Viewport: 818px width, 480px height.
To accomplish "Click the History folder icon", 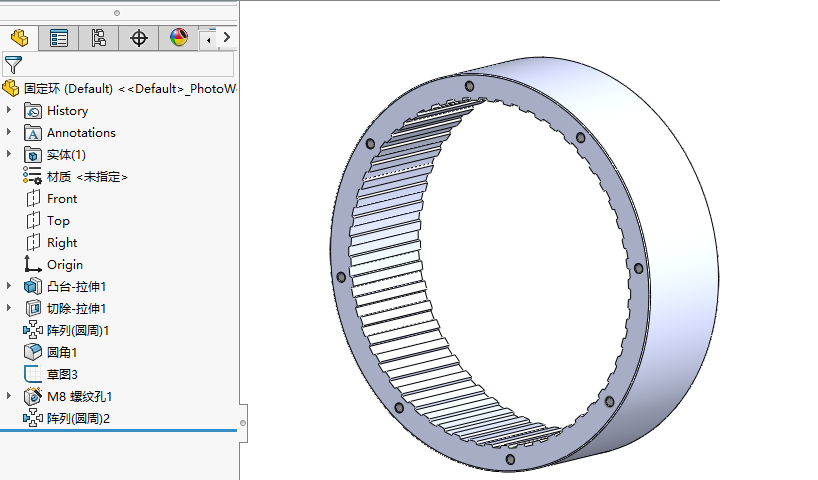I will pos(32,111).
